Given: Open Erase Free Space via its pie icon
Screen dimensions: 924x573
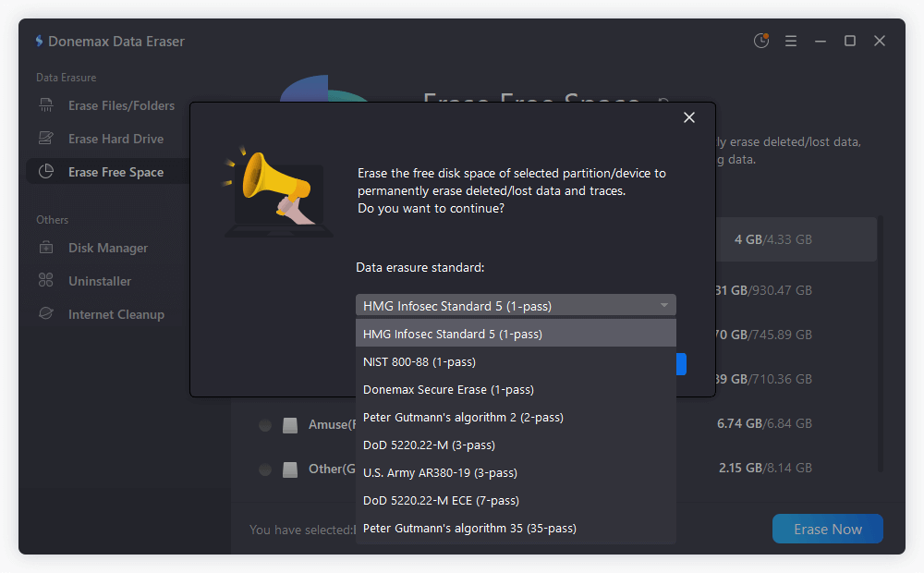Looking at the screenshot, I should point(45,171).
